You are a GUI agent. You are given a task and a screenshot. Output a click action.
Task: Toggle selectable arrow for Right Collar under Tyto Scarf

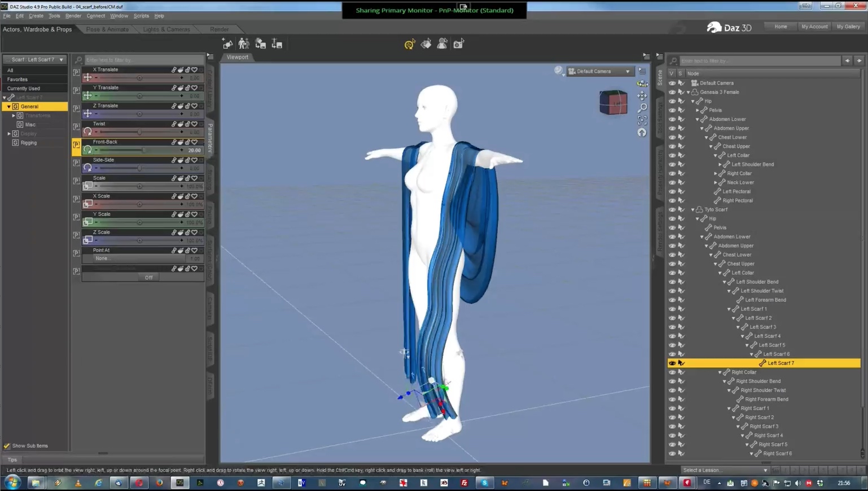(681, 372)
